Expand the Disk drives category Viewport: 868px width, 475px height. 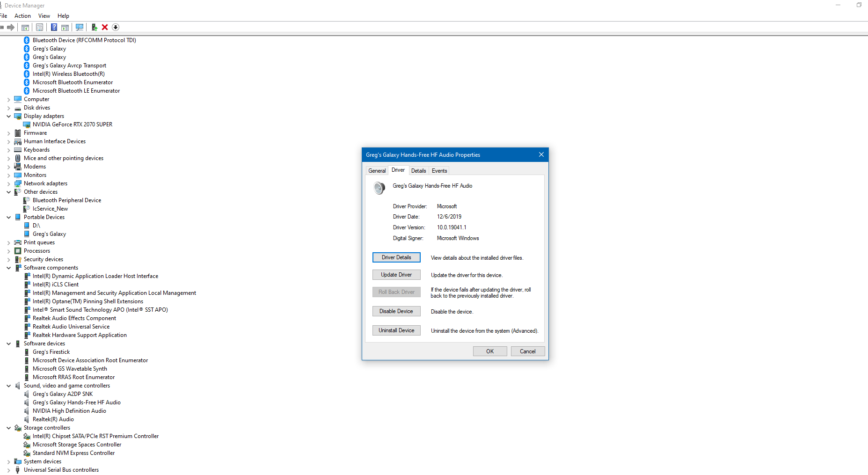(8, 108)
